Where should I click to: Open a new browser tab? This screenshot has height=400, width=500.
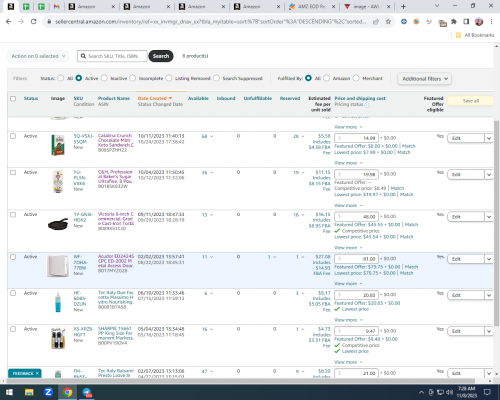tap(403, 6)
